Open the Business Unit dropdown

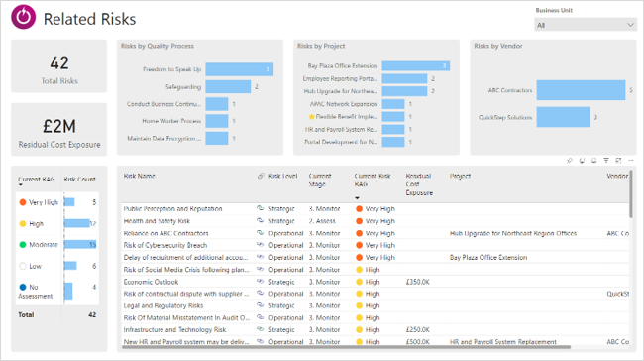pos(586,25)
